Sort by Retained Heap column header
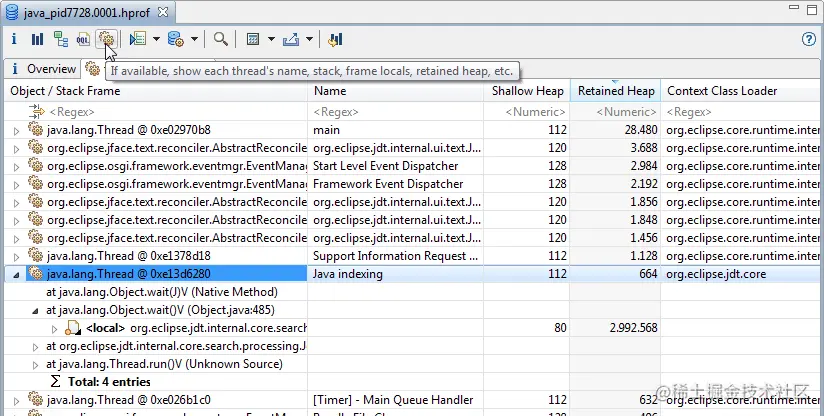This screenshot has height=416, width=824. [615, 91]
